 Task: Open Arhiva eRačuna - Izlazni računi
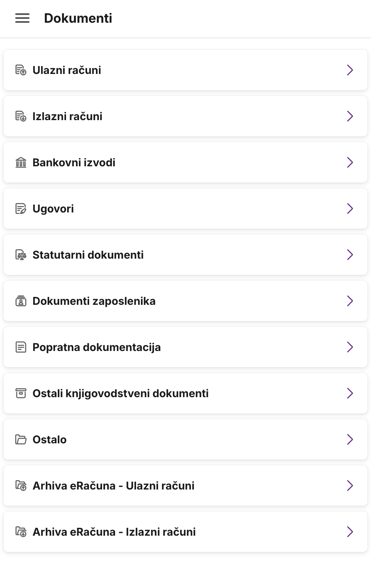(x=114, y=532)
